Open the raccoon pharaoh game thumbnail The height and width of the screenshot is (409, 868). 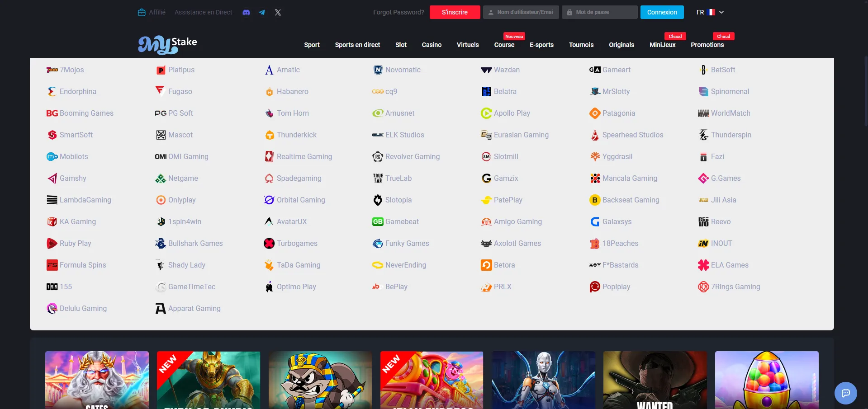320,380
